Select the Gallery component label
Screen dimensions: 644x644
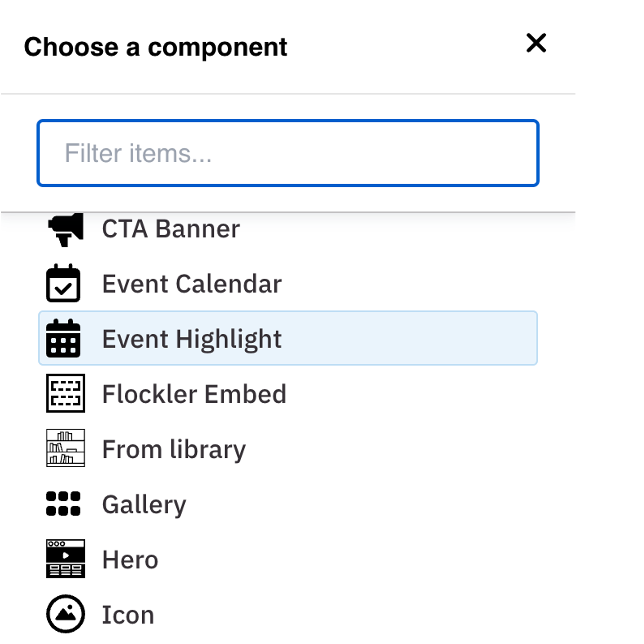point(144,505)
